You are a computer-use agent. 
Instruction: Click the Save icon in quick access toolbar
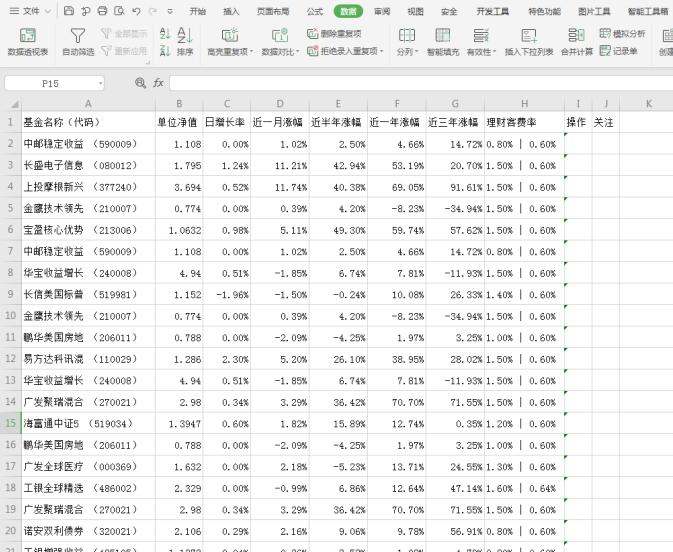click(69, 11)
